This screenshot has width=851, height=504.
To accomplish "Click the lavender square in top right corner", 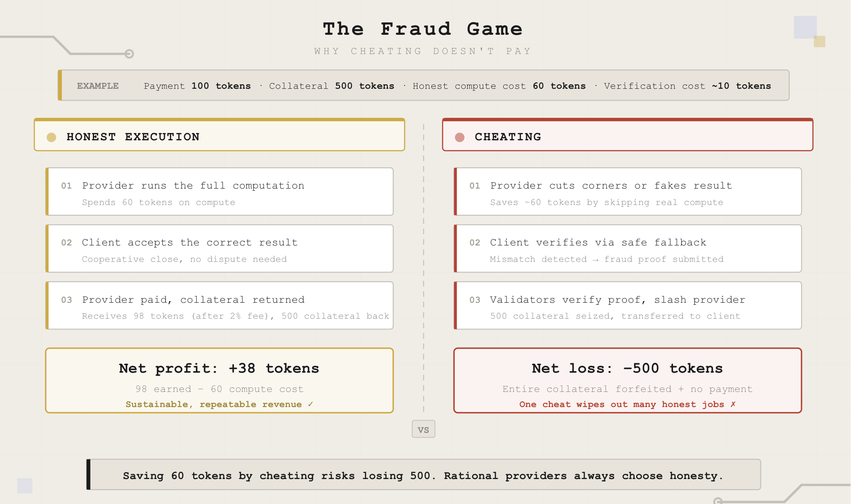I will (x=805, y=27).
